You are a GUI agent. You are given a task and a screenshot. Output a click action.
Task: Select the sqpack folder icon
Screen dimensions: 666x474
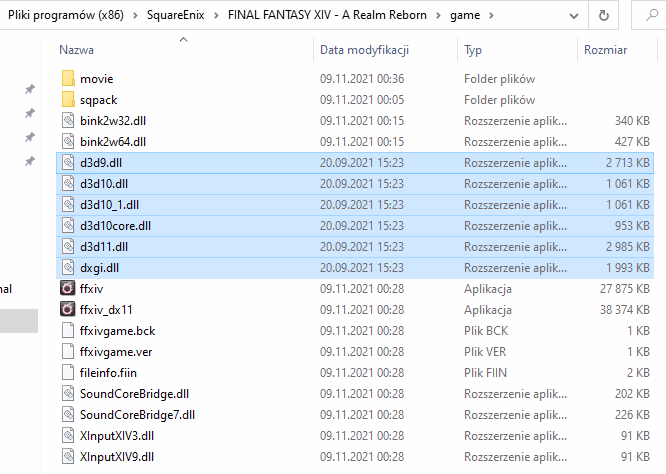68,99
